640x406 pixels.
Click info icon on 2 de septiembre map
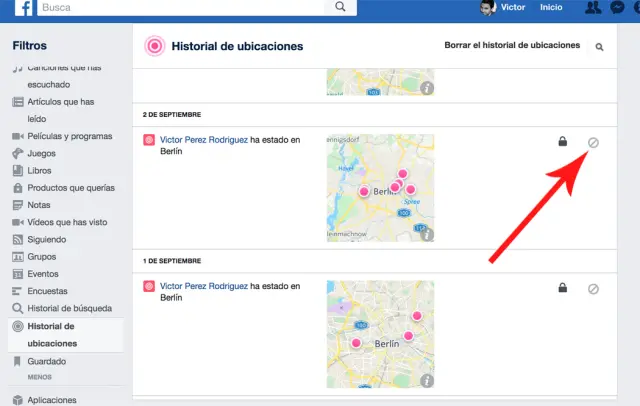(x=427, y=234)
